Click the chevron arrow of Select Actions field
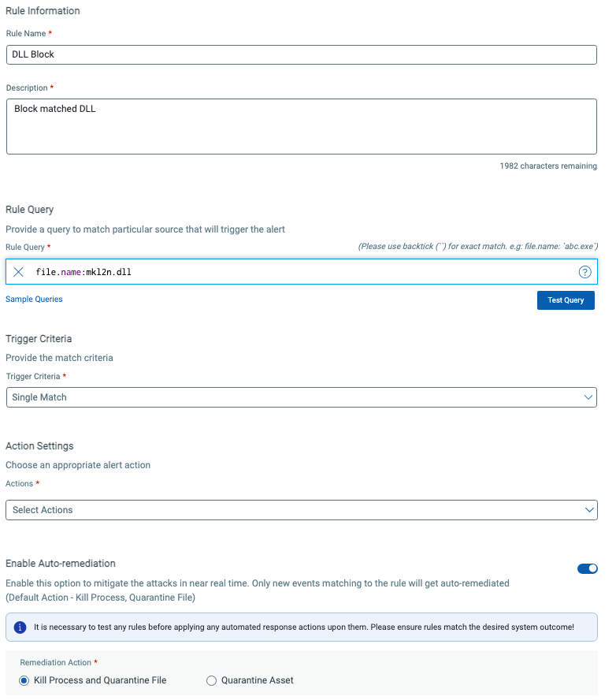Viewport: 616px width, 700px height. click(x=589, y=510)
